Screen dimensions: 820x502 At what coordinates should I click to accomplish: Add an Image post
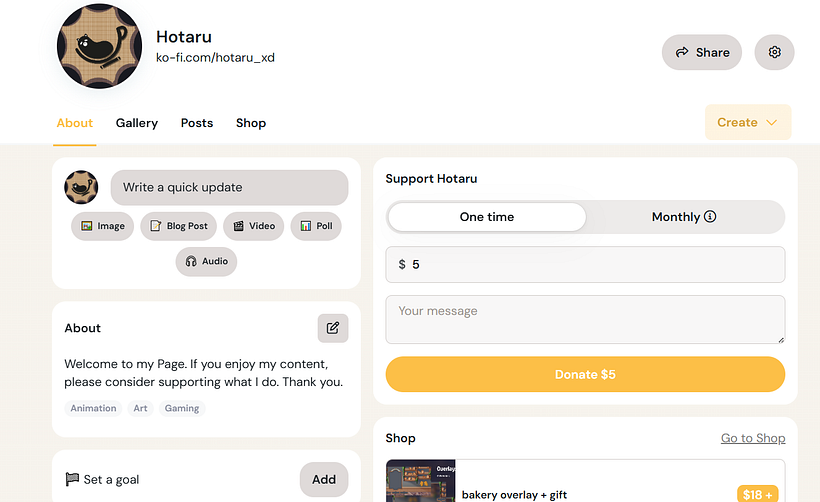click(x=103, y=226)
